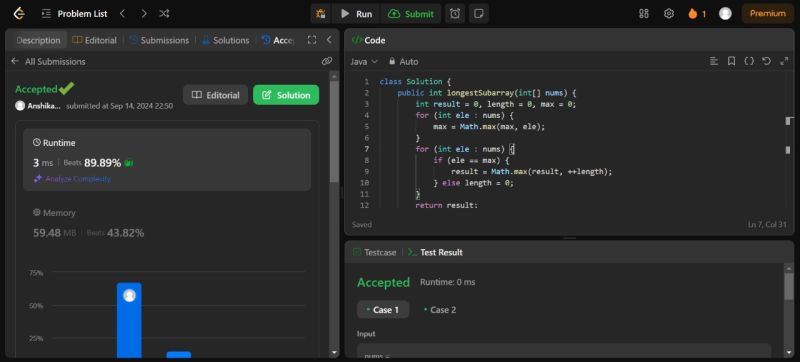Select Case 1 tab
Image resolution: width=800 pixels, height=362 pixels.
(383, 309)
